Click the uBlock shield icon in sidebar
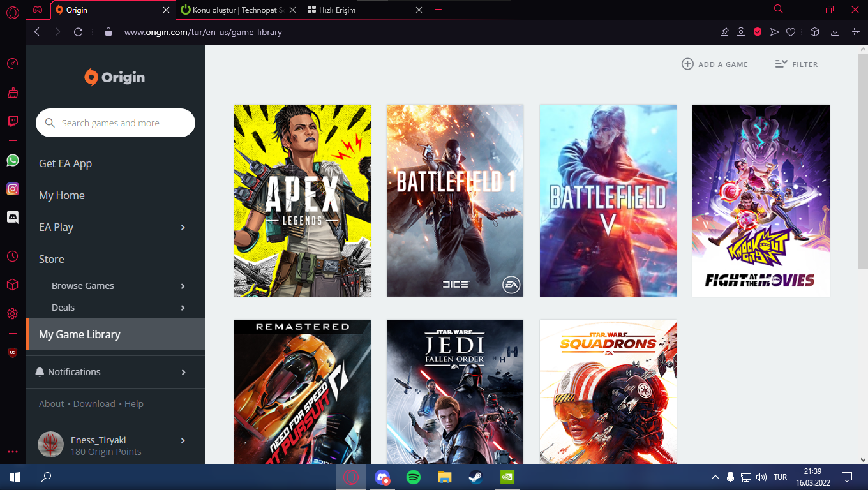 click(12, 353)
